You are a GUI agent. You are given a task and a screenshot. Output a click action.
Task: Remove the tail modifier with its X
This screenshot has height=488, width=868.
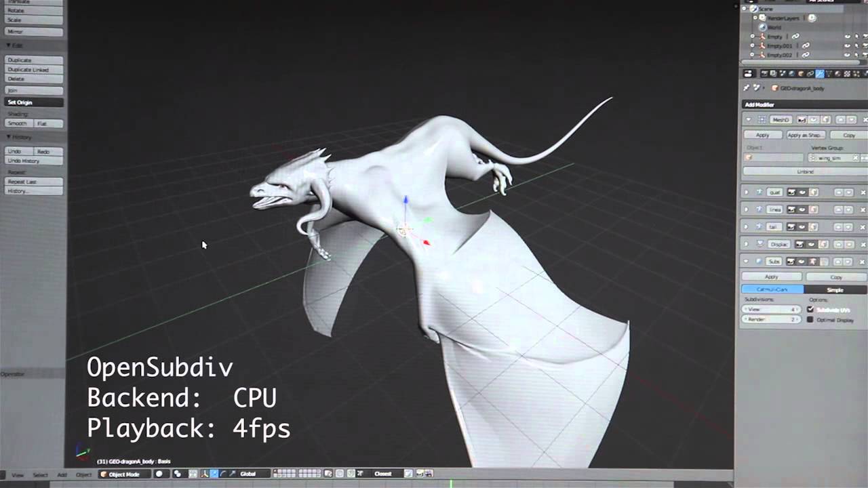click(x=863, y=227)
